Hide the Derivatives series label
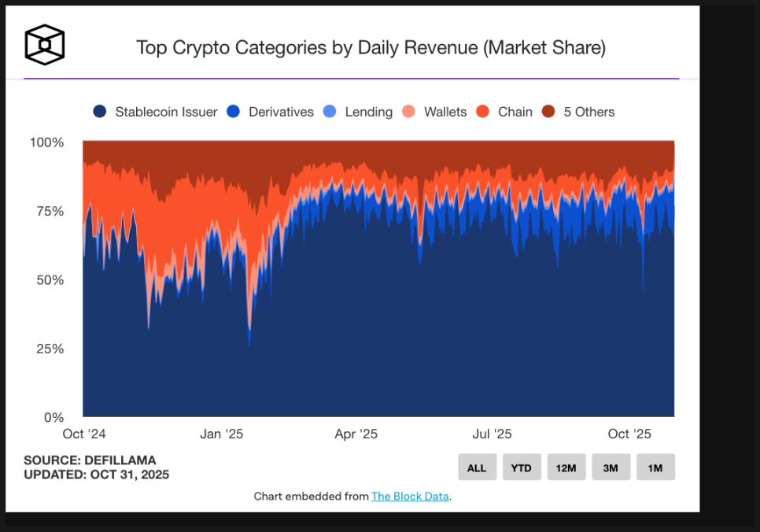 point(281,112)
